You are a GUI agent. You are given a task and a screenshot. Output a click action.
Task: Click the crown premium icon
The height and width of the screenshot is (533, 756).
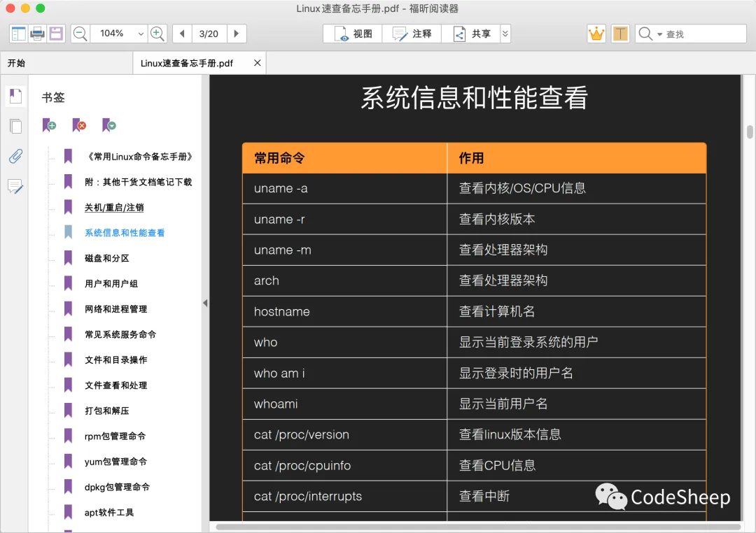pyautogui.click(x=596, y=34)
